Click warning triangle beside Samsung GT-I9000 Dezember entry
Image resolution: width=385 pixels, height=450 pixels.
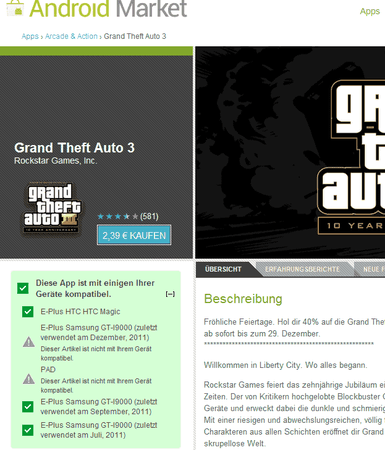[29, 342]
